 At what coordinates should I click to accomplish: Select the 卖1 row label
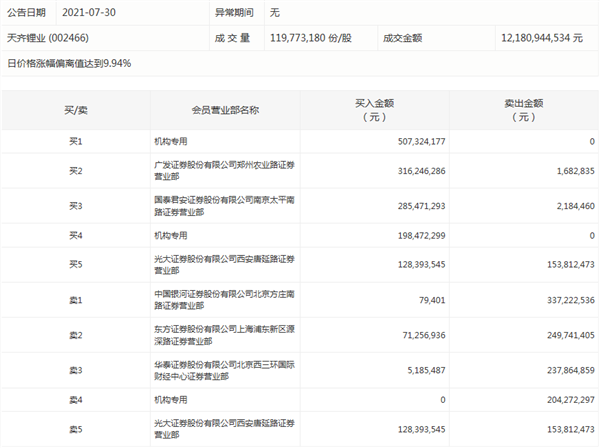pos(76,300)
